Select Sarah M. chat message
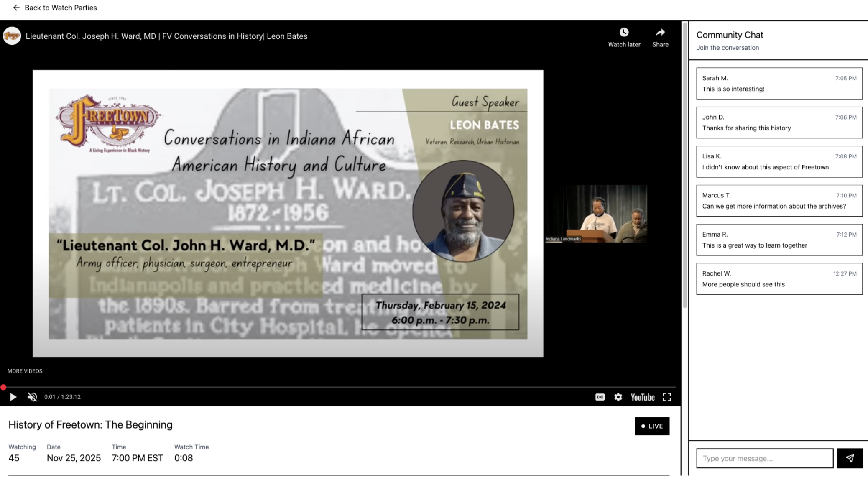 (x=779, y=83)
